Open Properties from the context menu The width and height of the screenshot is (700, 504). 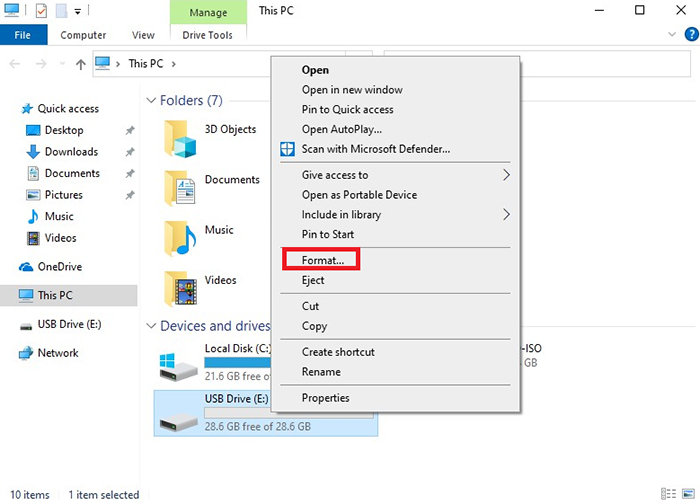[x=325, y=398]
